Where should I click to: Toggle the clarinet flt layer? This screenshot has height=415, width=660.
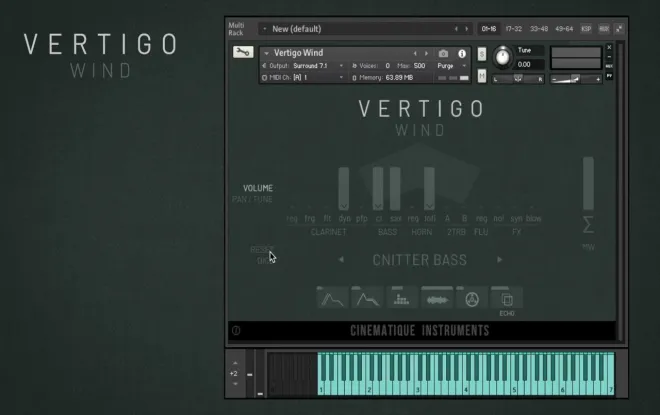click(327, 218)
